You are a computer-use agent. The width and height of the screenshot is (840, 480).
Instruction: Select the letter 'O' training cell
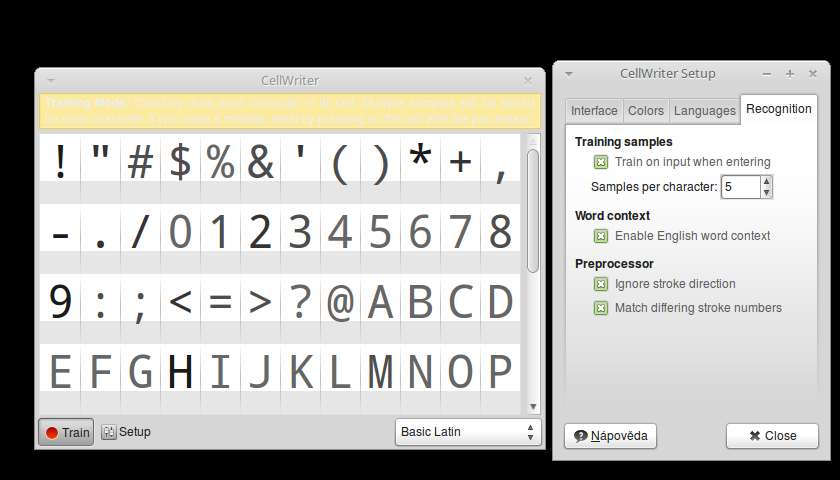461,377
